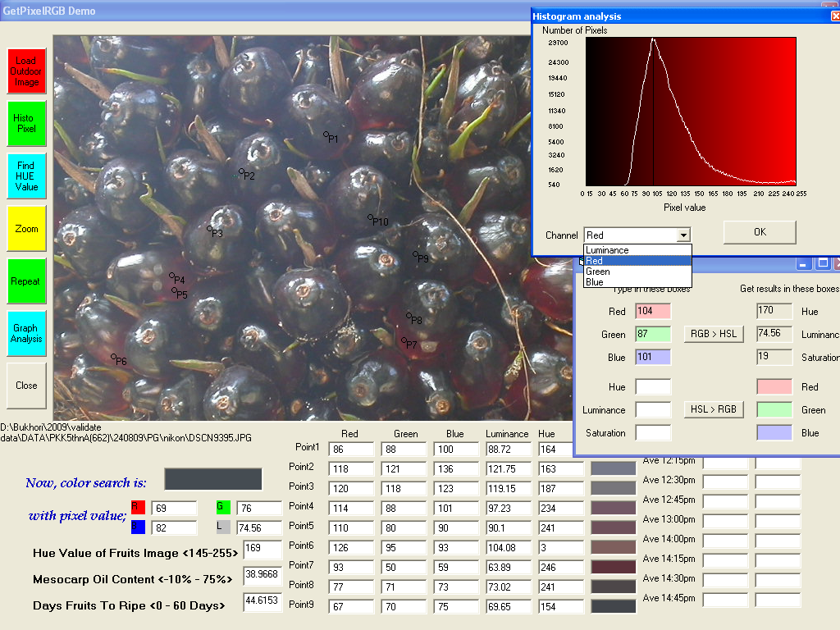
Task: Click the empty Saturation input box
Action: point(653,433)
